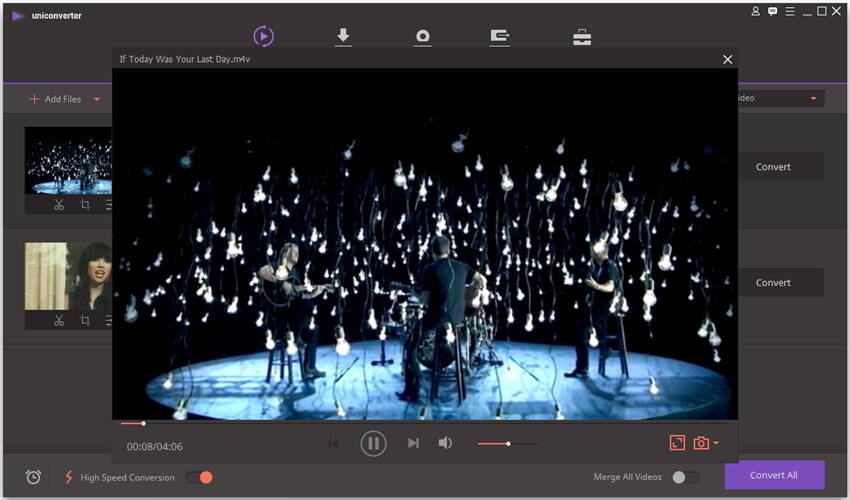850x500 pixels.
Task: Click Convert for the second video
Action: [x=773, y=283]
